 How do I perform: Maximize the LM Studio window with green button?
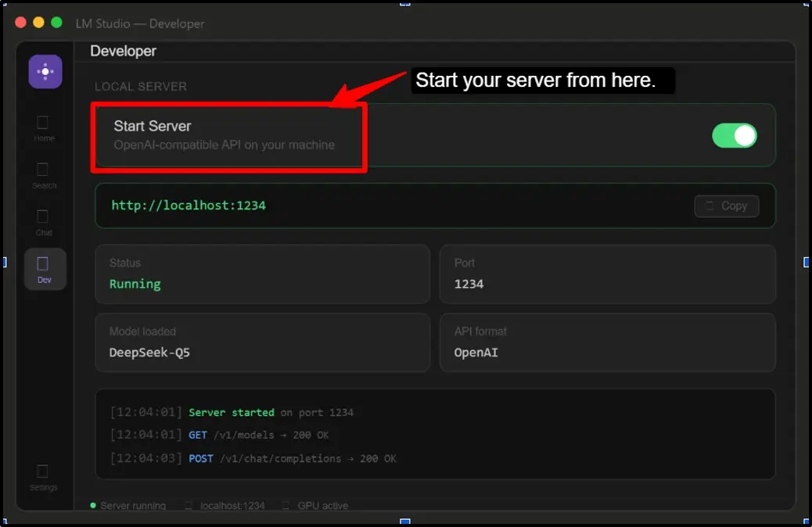point(57,22)
